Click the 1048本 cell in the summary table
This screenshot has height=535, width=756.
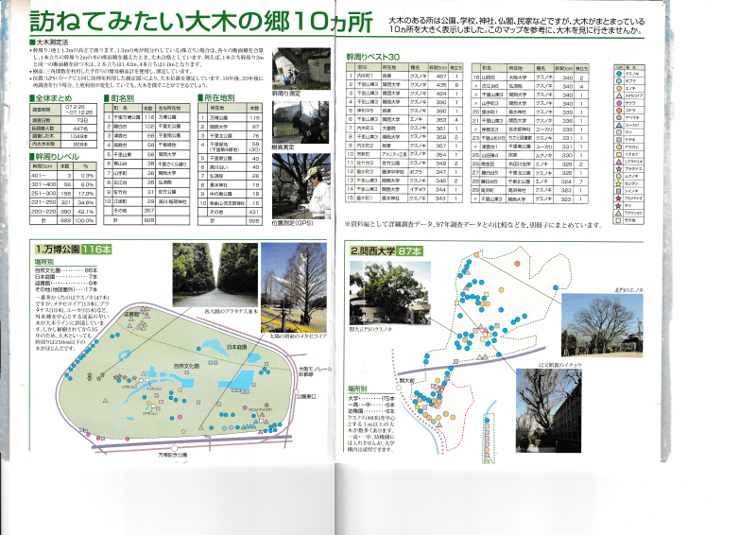tap(78, 136)
